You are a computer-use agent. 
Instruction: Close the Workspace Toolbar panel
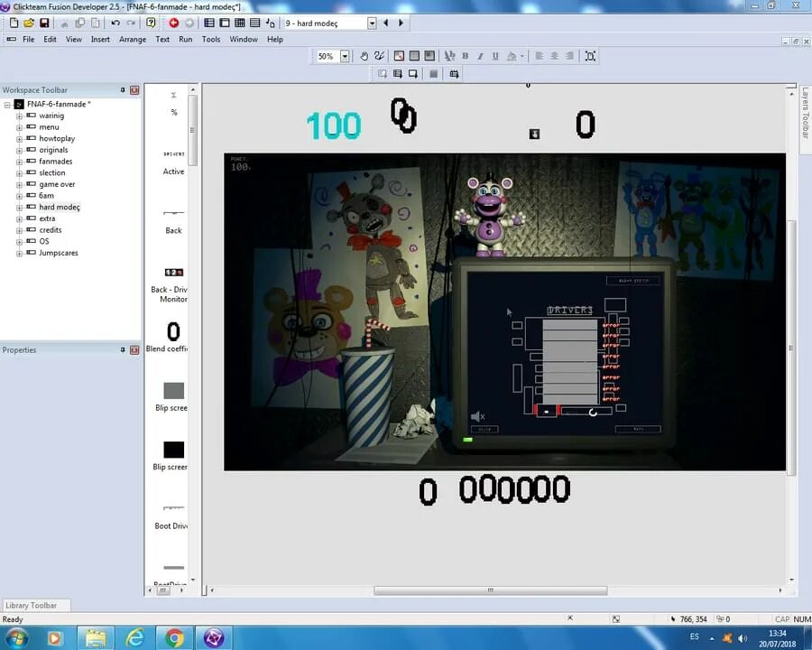click(x=134, y=90)
